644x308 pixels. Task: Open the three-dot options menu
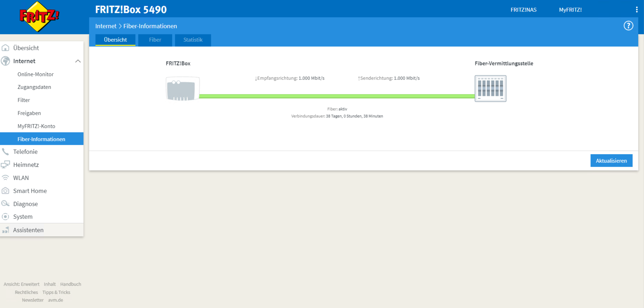(637, 10)
